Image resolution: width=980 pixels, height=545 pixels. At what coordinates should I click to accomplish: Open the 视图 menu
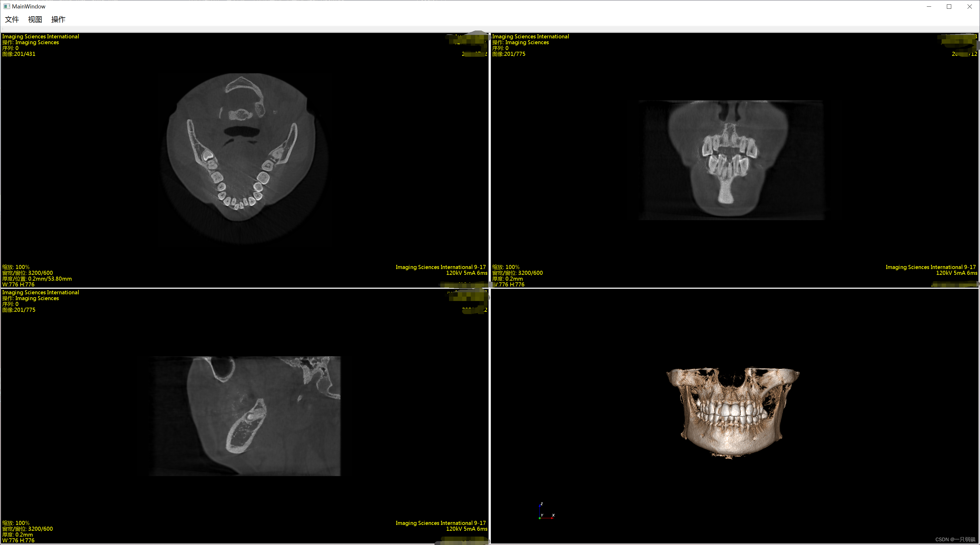35,19
